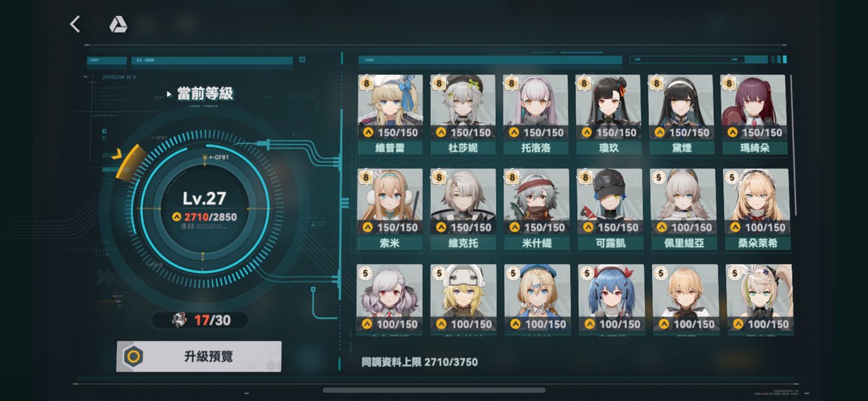Tap the back arrow icon
The height and width of the screenshot is (401, 868).
coord(75,24)
